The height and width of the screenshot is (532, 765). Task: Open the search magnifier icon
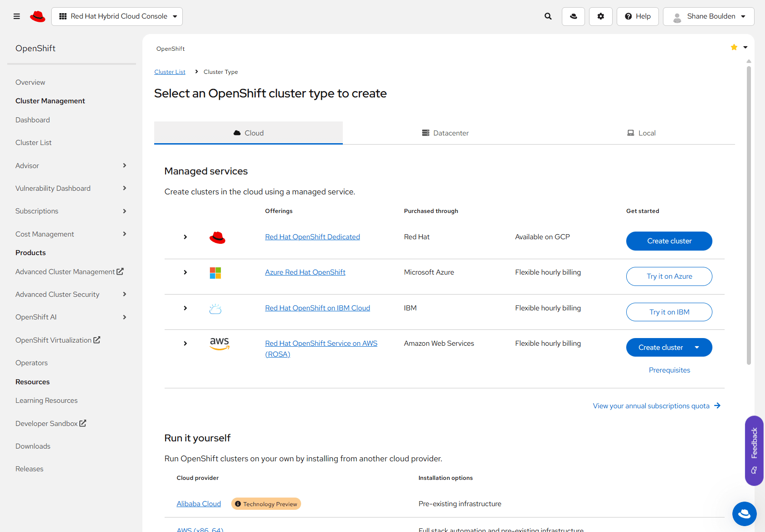[548, 16]
